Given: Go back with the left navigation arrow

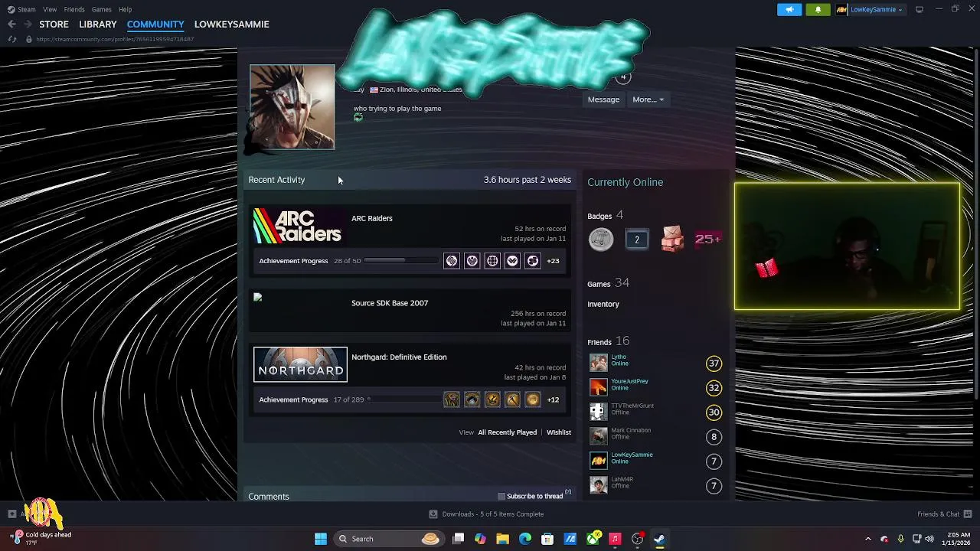Looking at the screenshot, I should [x=11, y=24].
